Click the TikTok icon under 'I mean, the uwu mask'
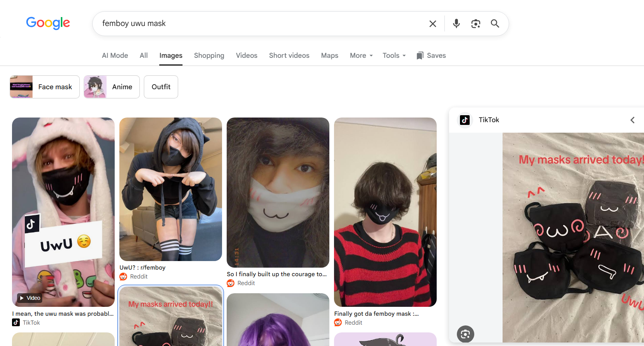The width and height of the screenshot is (644, 346). (x=16, y=323)
